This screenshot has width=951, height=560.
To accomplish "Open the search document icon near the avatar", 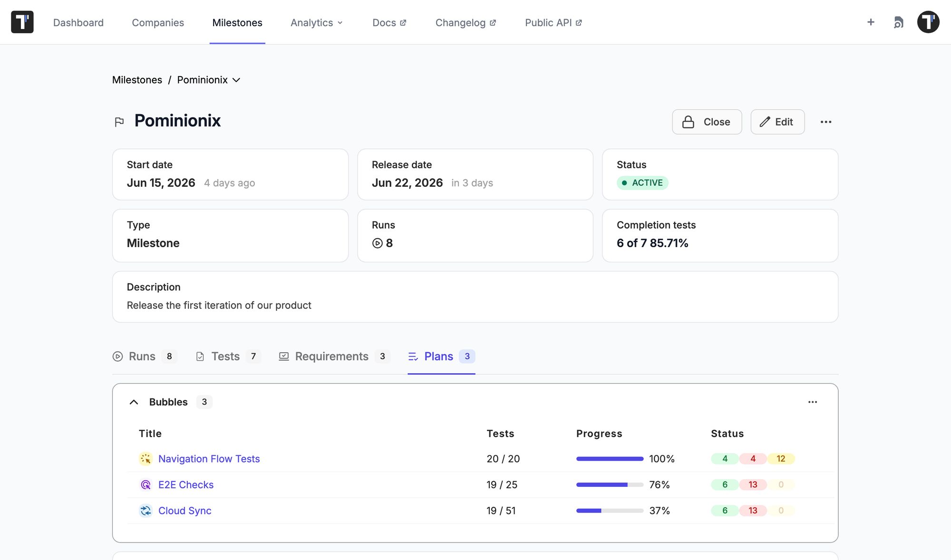I will click(x=898, y=22).
